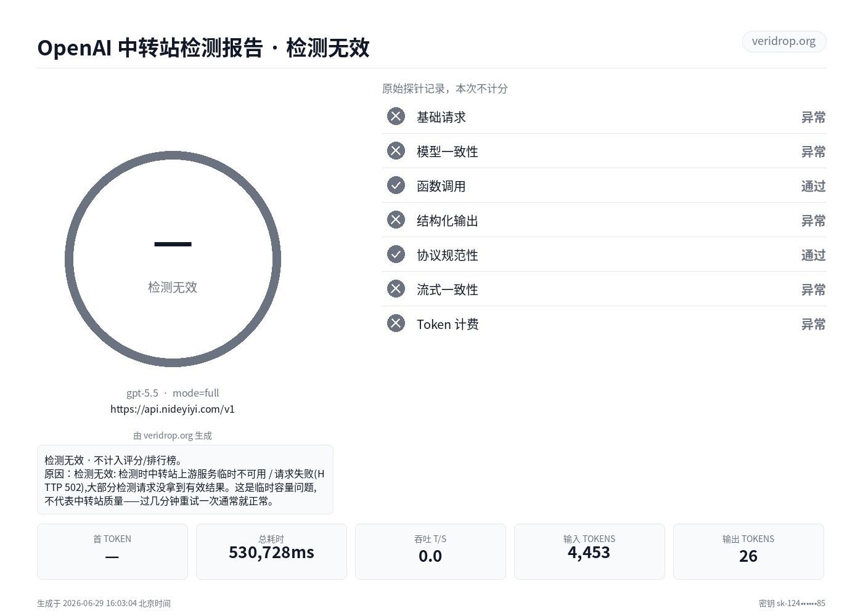Click the 通过 status on 函数调用 row
Screen dimensions: 863x616
pyautogui.click(x=813, y=186)
